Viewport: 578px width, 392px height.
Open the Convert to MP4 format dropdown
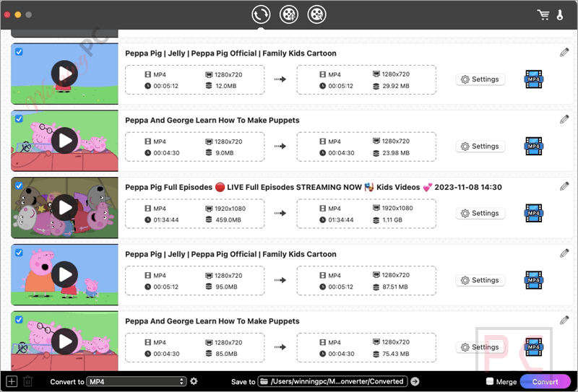(137, 382)
